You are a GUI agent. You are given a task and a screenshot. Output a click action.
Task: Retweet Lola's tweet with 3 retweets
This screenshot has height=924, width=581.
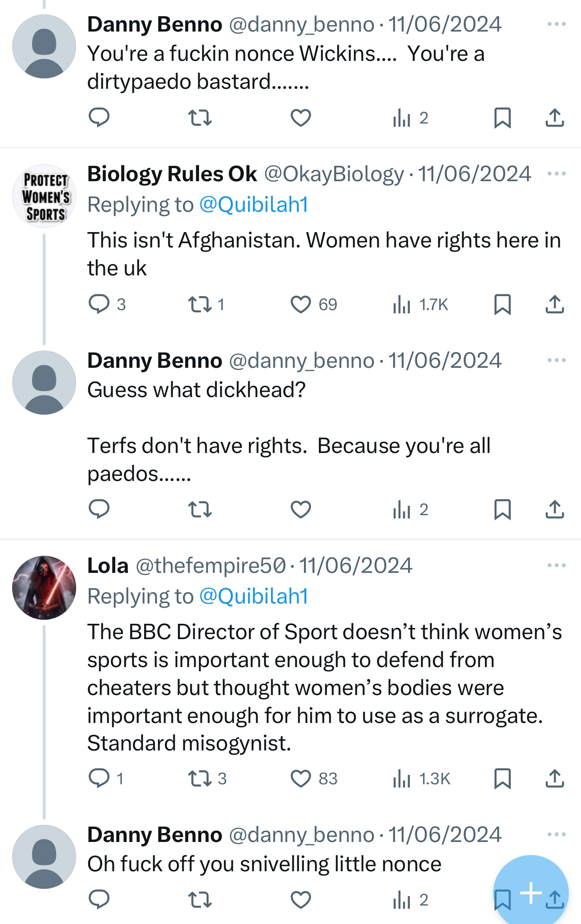[x=200, y=778]
